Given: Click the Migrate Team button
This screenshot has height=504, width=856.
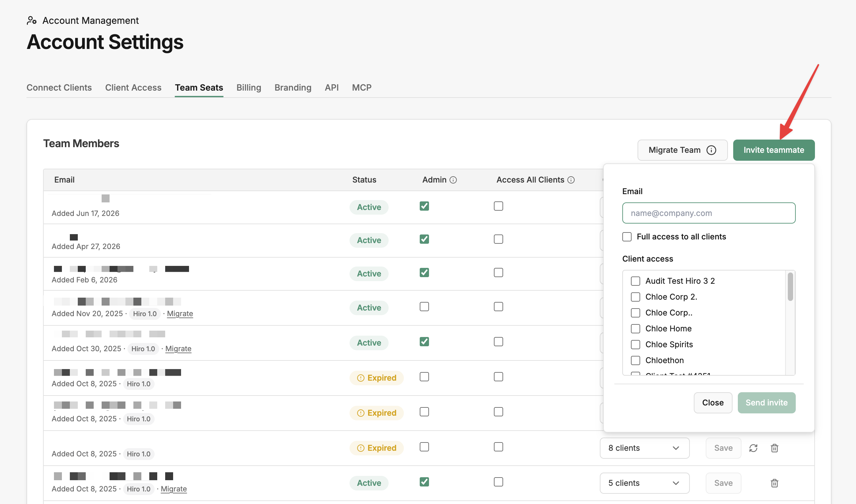Looking at the screenshot, I should (682, 150).
